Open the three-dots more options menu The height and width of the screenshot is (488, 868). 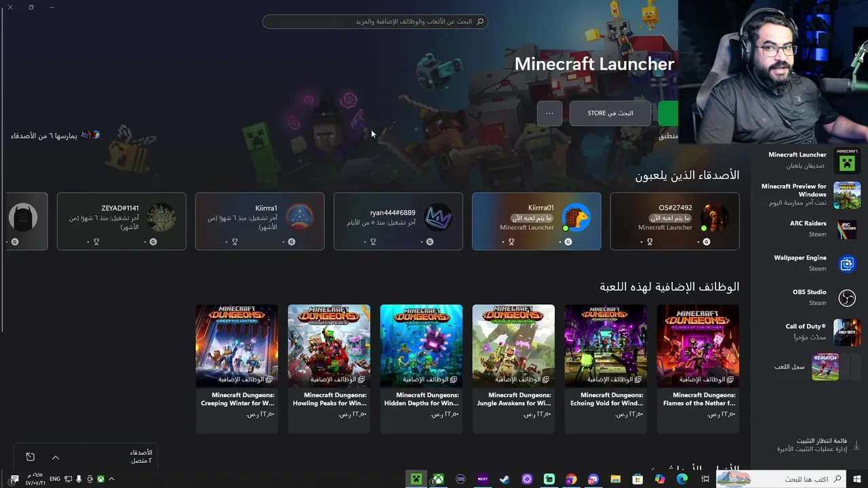click(x=549, y=113)
